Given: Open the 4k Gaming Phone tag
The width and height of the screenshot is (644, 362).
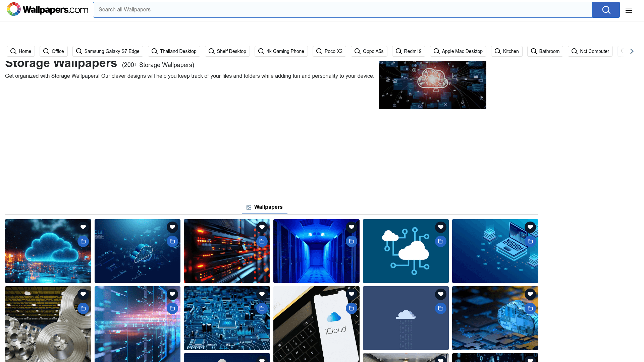Looking at the screenshot, I should click(x=281, y=51).
